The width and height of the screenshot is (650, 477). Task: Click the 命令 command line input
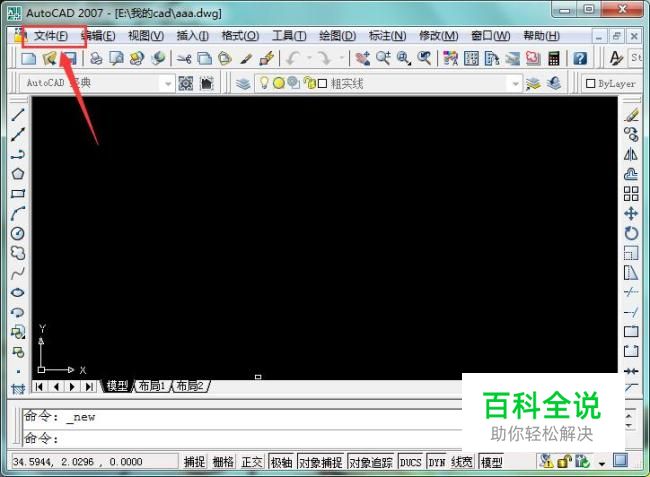click(243, 438)
